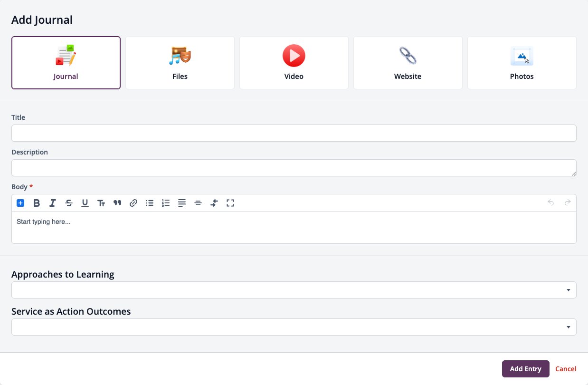Click the opposing arrows toolbar icon

point(214,203)
